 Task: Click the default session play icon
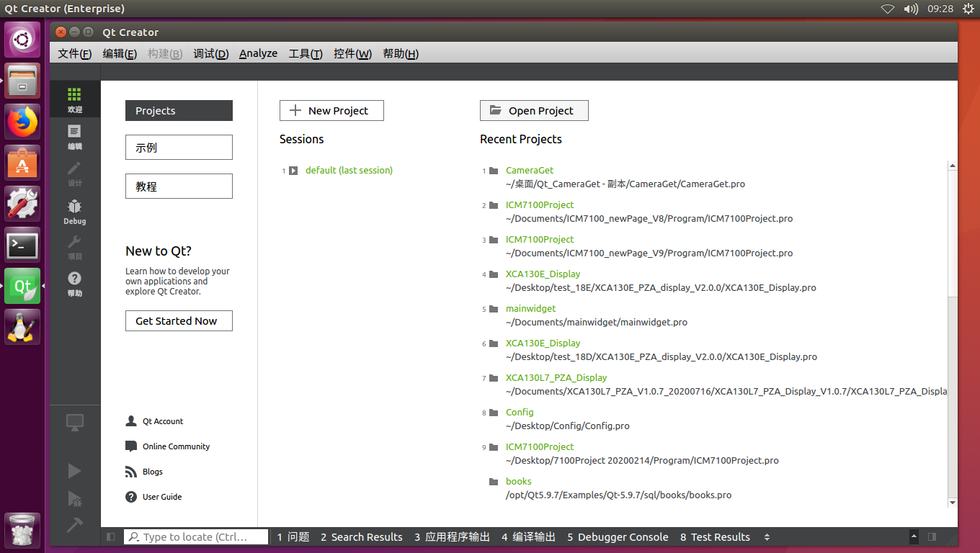[x=293, y=171]
